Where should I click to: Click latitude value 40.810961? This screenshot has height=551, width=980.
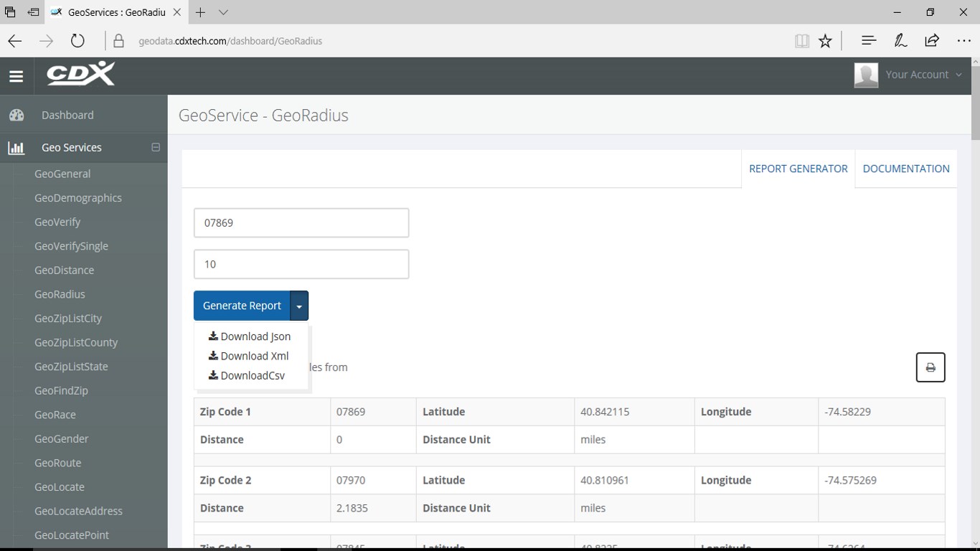tap(605, 480)
